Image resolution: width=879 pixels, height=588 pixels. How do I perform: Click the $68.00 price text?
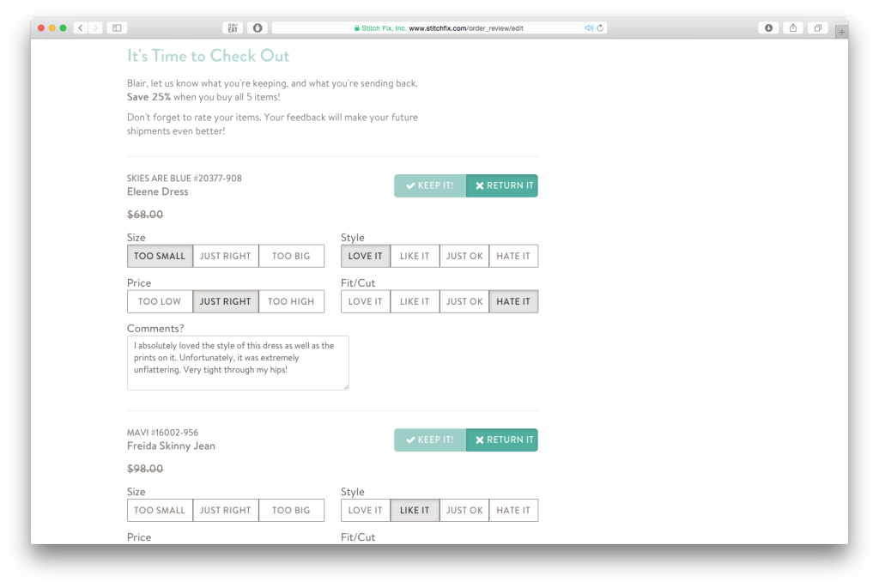[x=145, y=215]
